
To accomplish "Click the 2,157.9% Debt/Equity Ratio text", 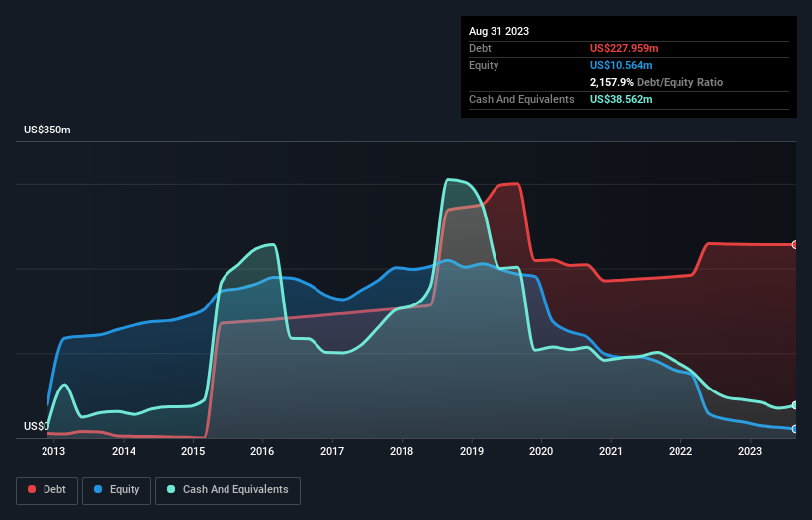I will point(657,82).
